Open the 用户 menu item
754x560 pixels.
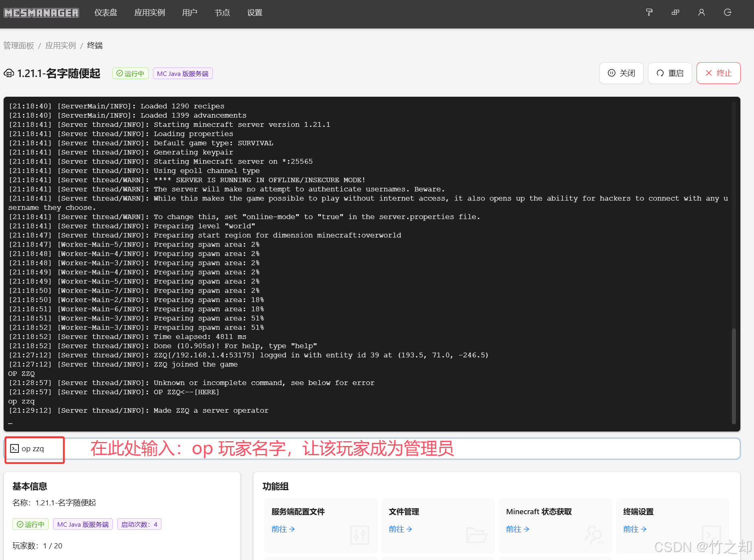coord(190,13)
